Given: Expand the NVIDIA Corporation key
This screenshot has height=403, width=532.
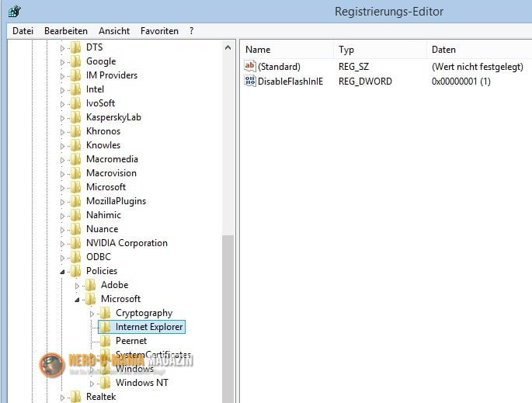Looking at the screenshot, I should point(62,244).
